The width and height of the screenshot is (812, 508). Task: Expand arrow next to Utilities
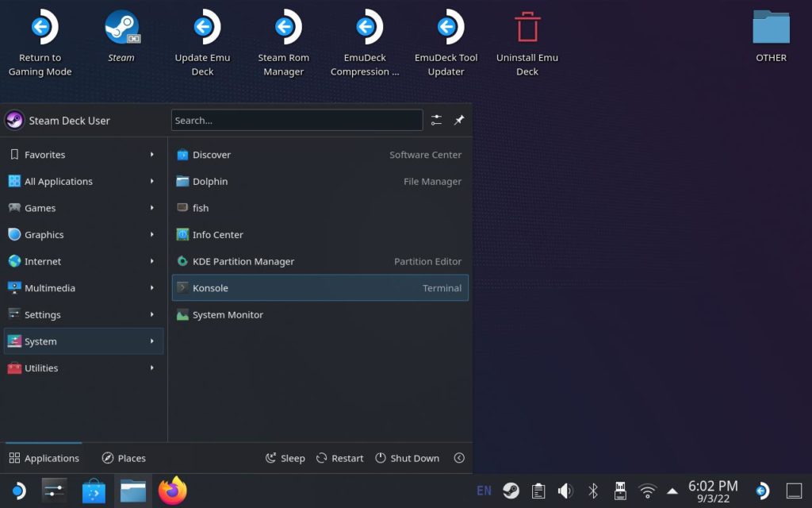point(151,368)
